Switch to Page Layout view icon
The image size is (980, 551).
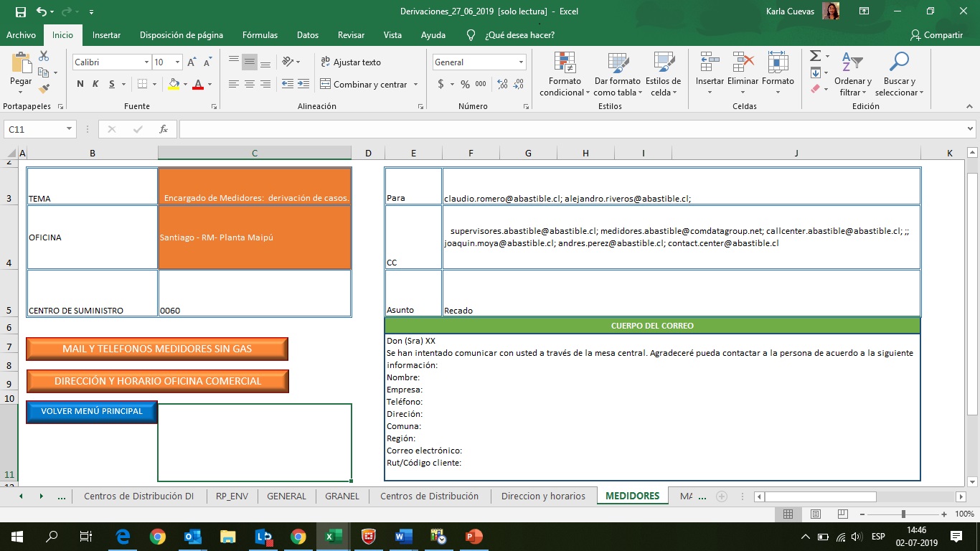(815, 514)
